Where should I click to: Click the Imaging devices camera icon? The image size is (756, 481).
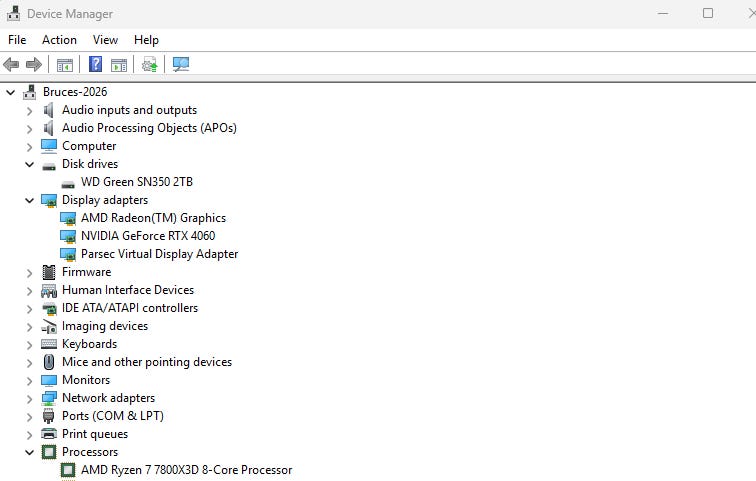49,327
